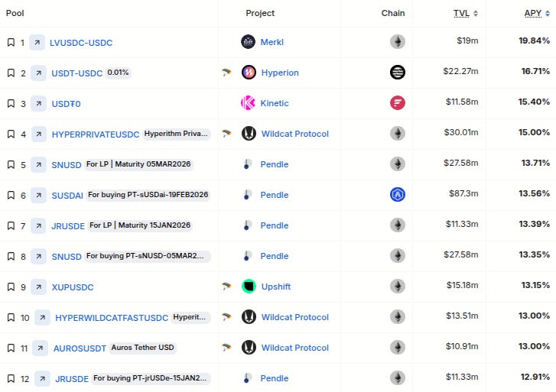Open external link arrow for XUPUSDC

click(x=39, y=287)
